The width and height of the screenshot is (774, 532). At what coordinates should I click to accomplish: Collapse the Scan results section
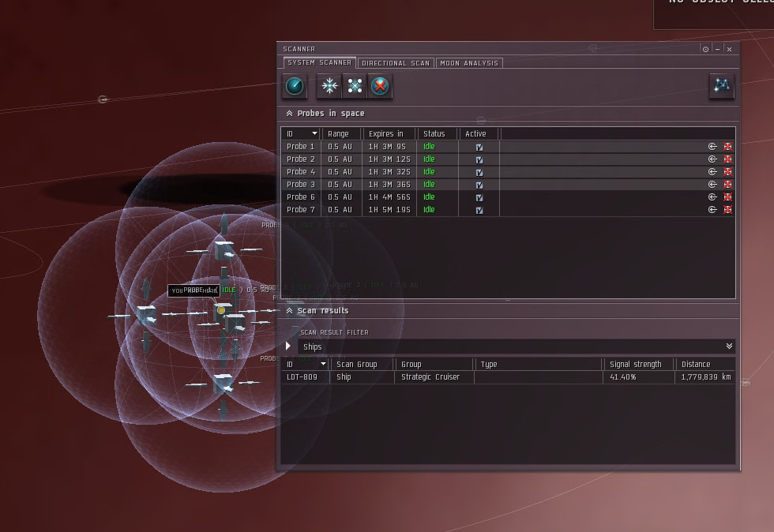click(289, 310)
